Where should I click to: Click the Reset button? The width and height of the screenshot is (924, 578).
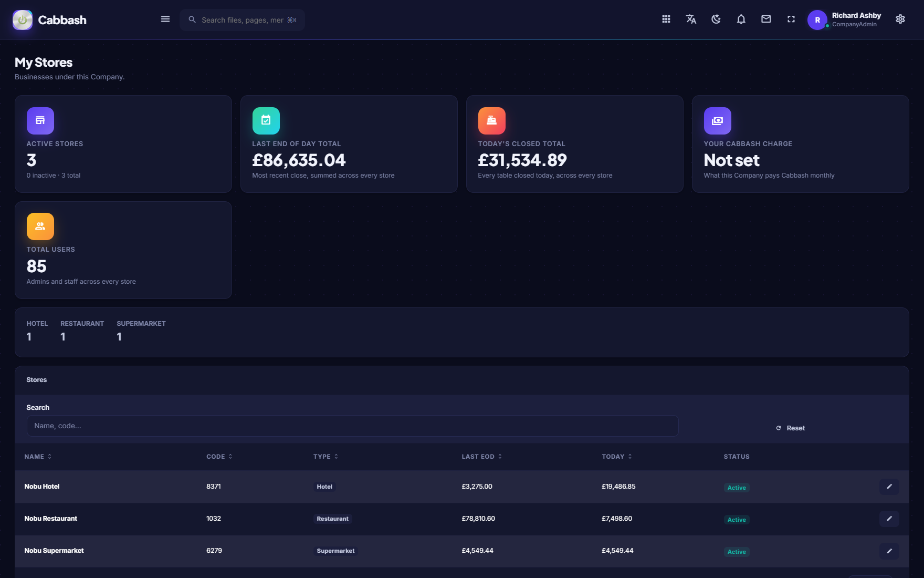791,428
